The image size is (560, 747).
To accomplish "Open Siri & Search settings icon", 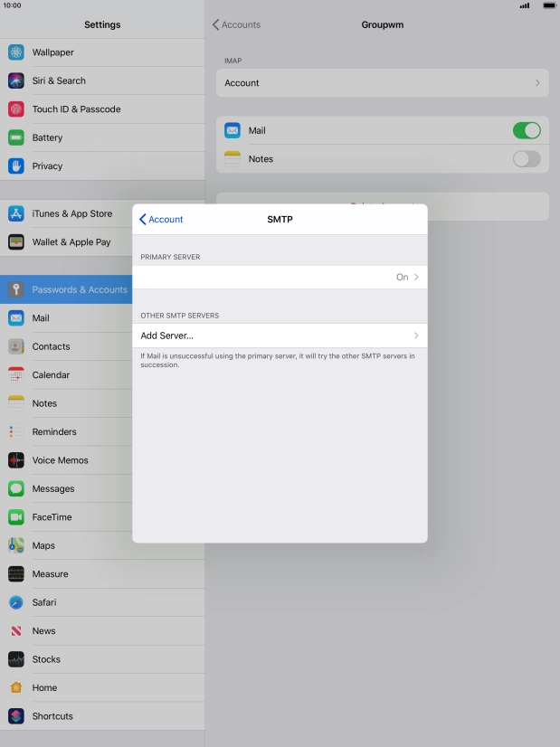I will [16, 80].
